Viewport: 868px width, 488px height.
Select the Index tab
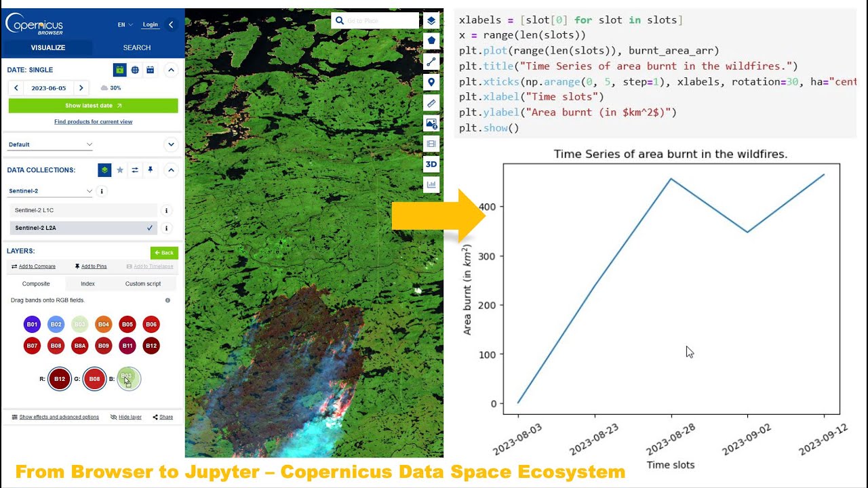pyautogui.click(x=87, y=284)
